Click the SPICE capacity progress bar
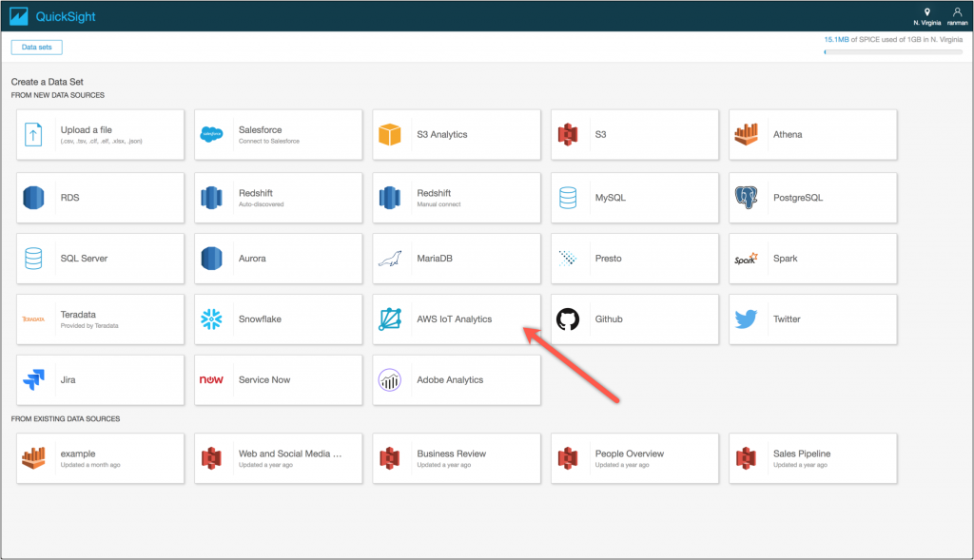This screenshot has width=974, height=560. pos(893,52)
